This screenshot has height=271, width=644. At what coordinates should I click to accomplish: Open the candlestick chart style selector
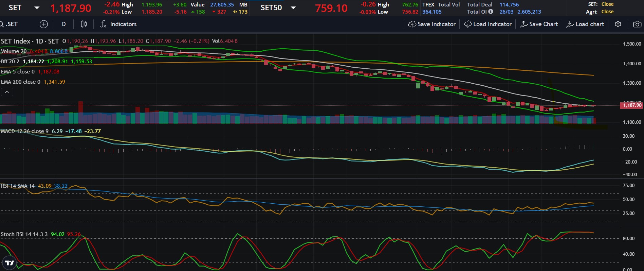click(84, 24)
